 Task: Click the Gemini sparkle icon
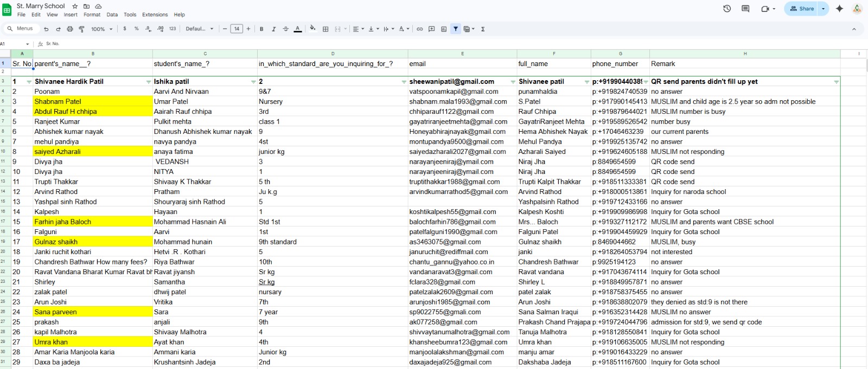[x=839, y=9]
